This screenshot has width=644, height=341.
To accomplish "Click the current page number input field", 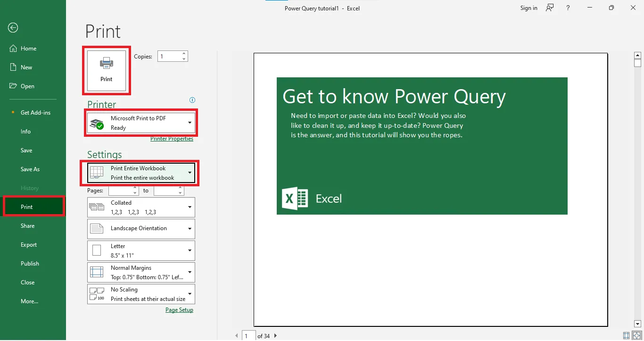I will (248, 335).
